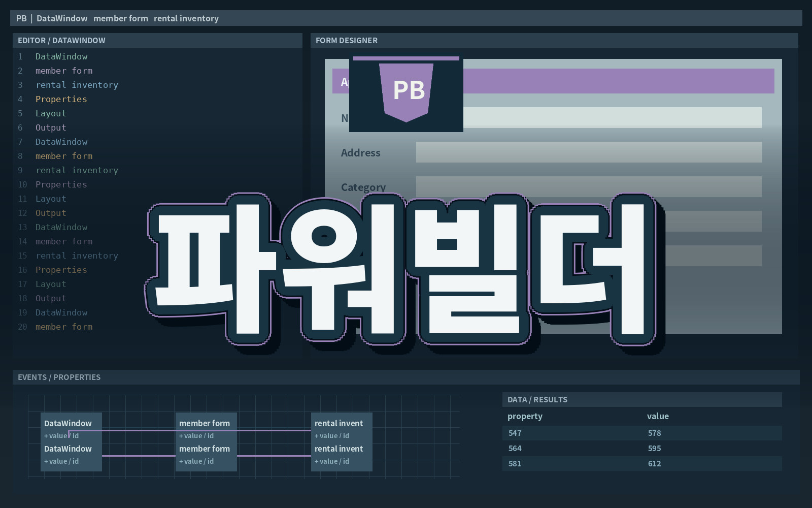Click the Category field label
Image resolution: width=812 pixels, height=508 pixels.
tap(363, 187)
